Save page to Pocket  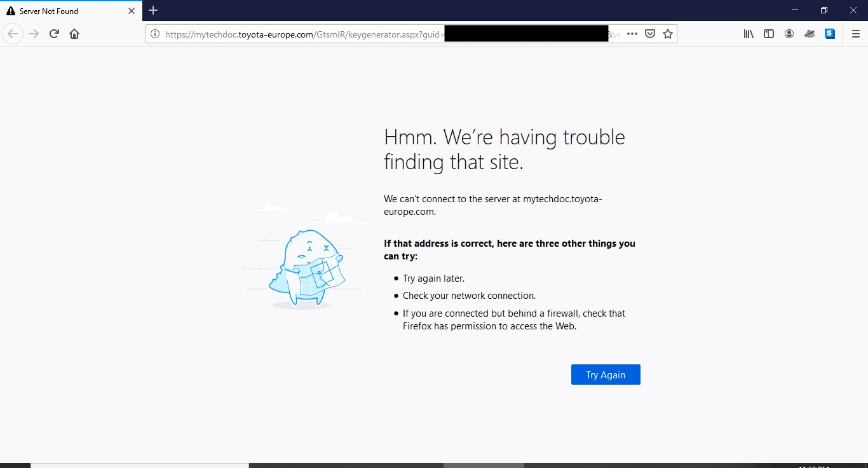650,34
